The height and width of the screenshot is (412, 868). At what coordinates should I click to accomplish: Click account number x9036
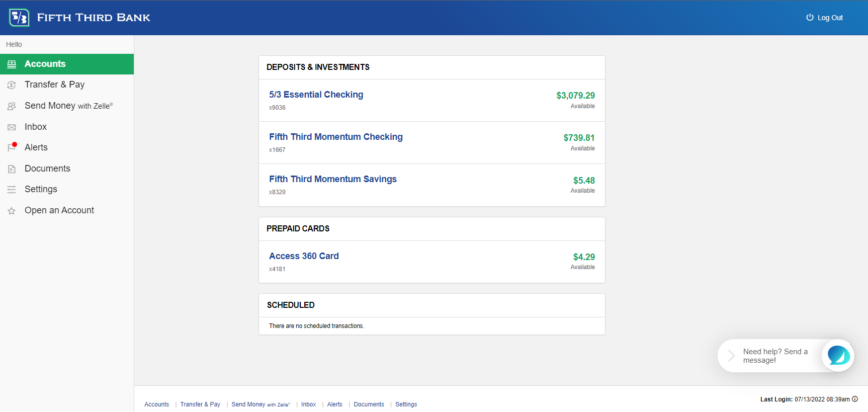[x=277, y=108]
